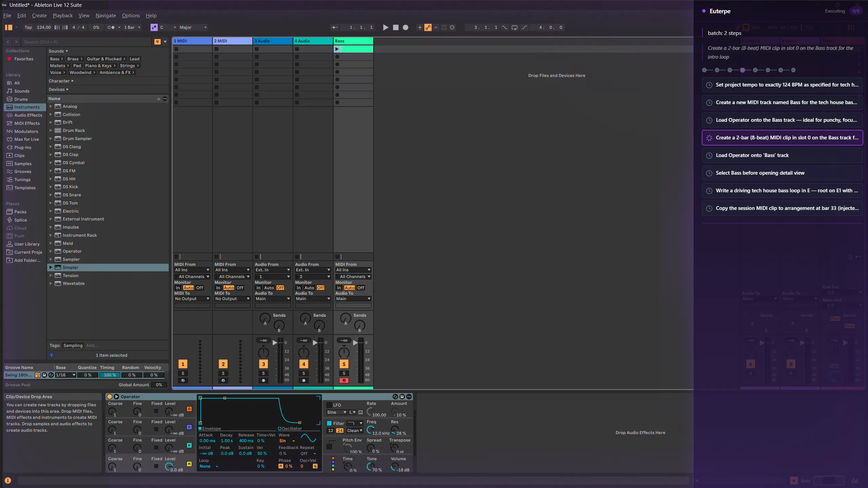The height and width of the screenshot is (488, 868).
Task: Deactivate track 5 with its activator button
Action: pyautogui.click(x=344, y=364)
